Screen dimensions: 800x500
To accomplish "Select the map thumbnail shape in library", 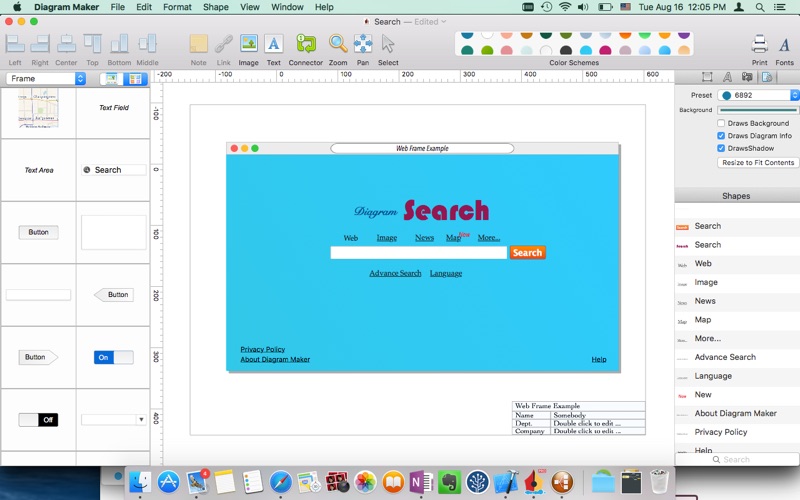I will (38, 108).
